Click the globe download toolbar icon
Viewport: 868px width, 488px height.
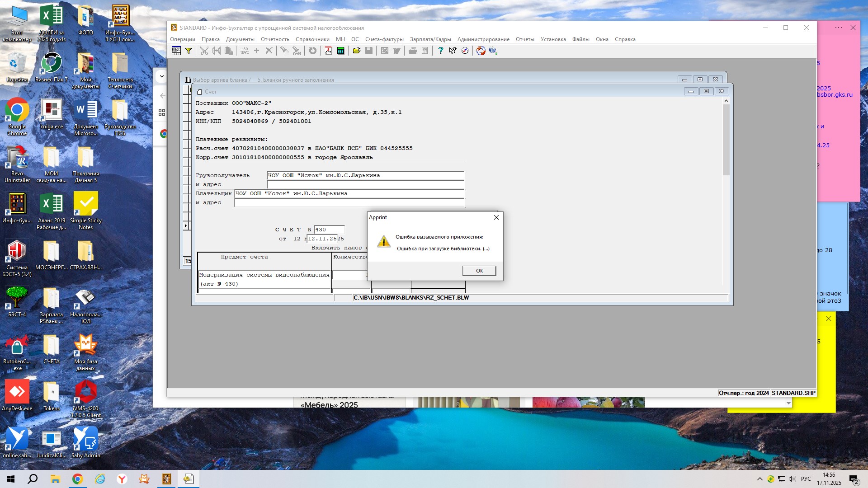[x=493, y=51]
